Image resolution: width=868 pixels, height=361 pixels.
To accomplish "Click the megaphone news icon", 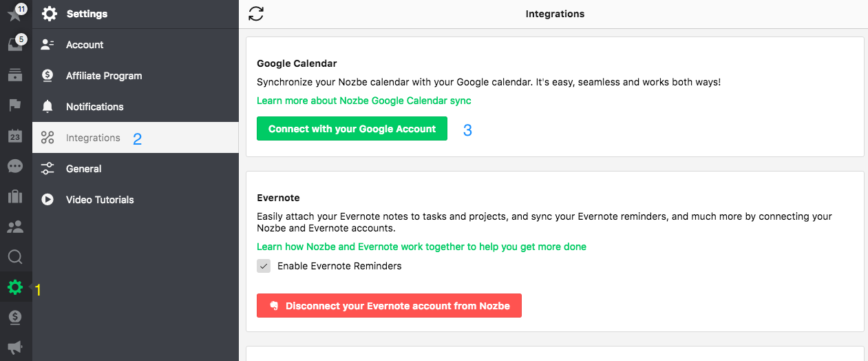I will [x=15, y=348].
